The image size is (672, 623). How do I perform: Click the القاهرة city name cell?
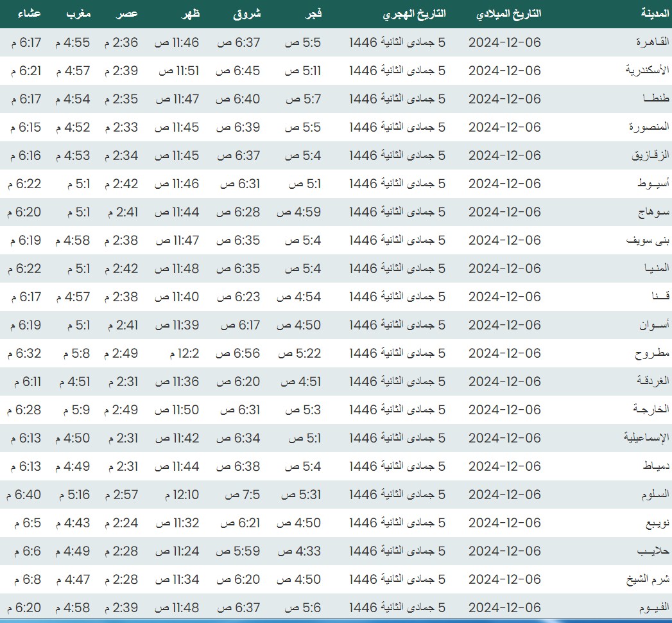point(652,42)
